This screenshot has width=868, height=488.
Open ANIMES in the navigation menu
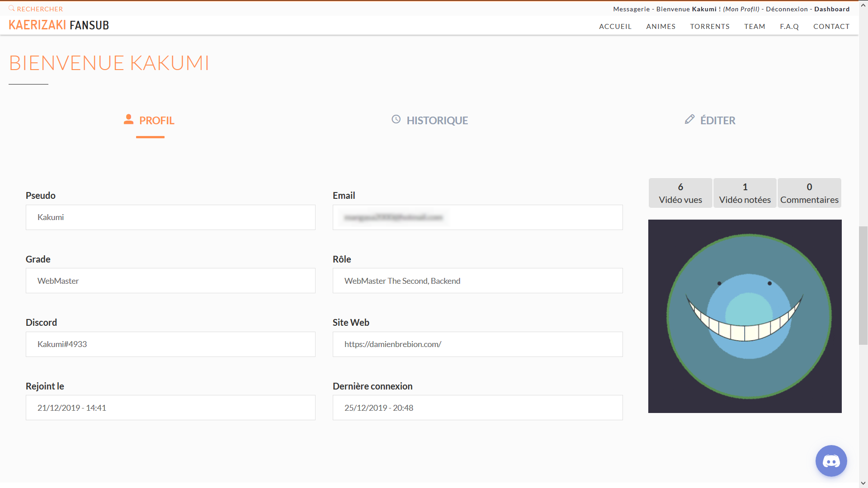tap(661, 27)
